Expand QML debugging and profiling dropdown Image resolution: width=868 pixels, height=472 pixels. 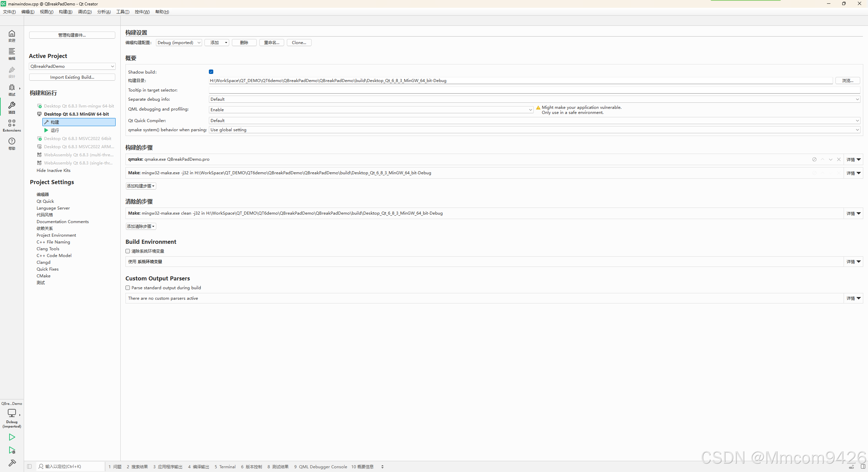tap(371, 110)
